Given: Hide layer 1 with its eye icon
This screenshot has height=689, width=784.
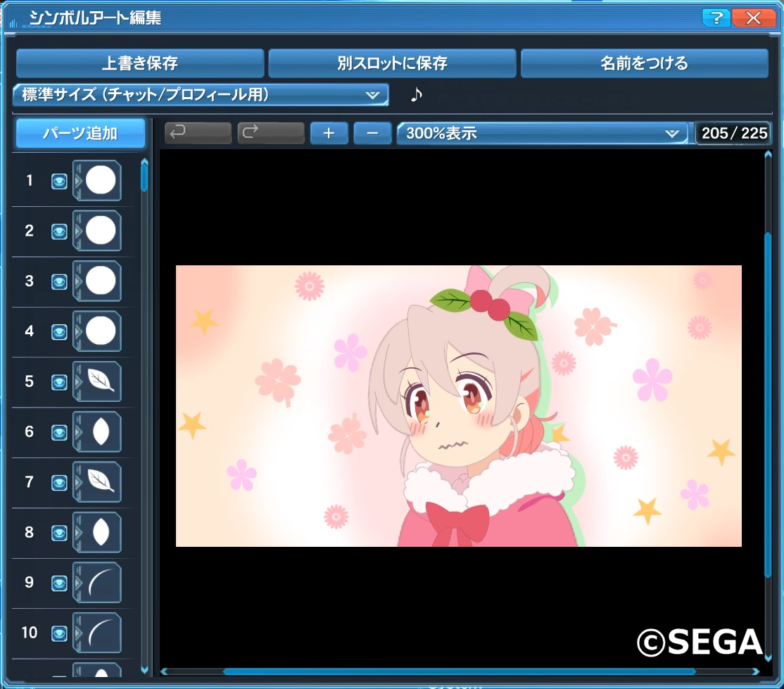Looking at the screenshot, I should 59,181.
